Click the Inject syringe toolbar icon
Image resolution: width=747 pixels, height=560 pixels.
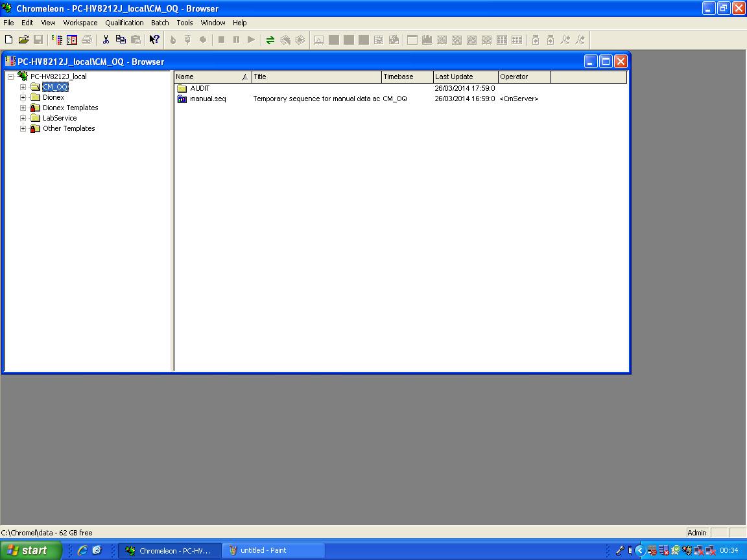187,40
